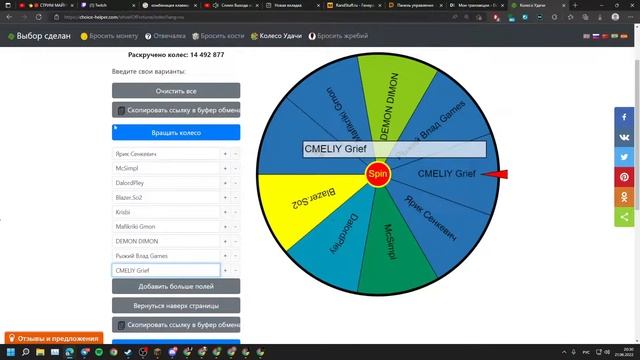Switch to the Twitch browser tab

click(107, 5)
